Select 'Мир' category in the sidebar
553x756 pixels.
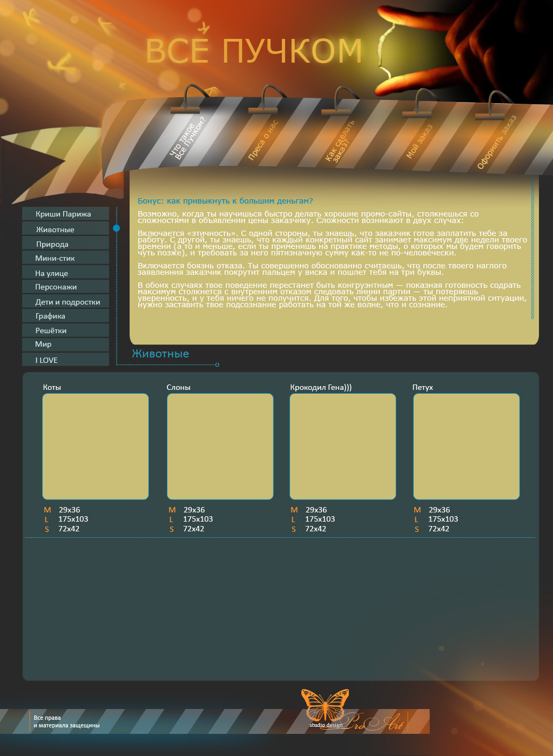click(x=65, y=344)
